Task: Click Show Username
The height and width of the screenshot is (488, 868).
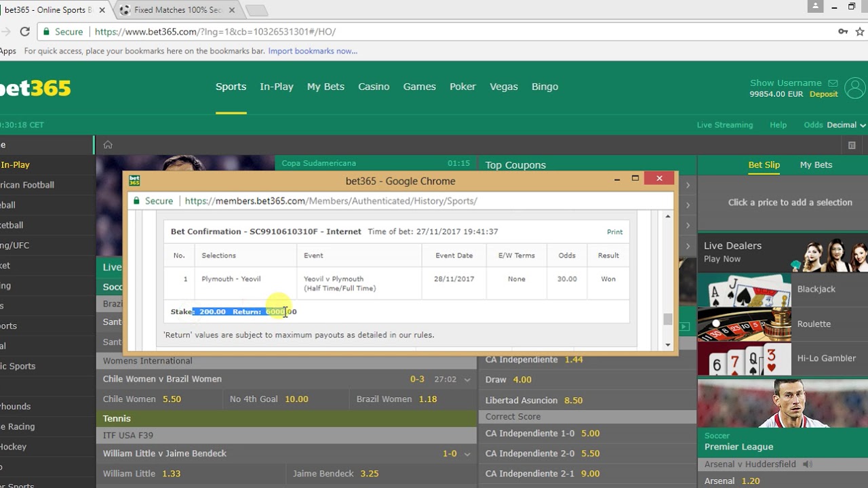Action: [785, 83]
